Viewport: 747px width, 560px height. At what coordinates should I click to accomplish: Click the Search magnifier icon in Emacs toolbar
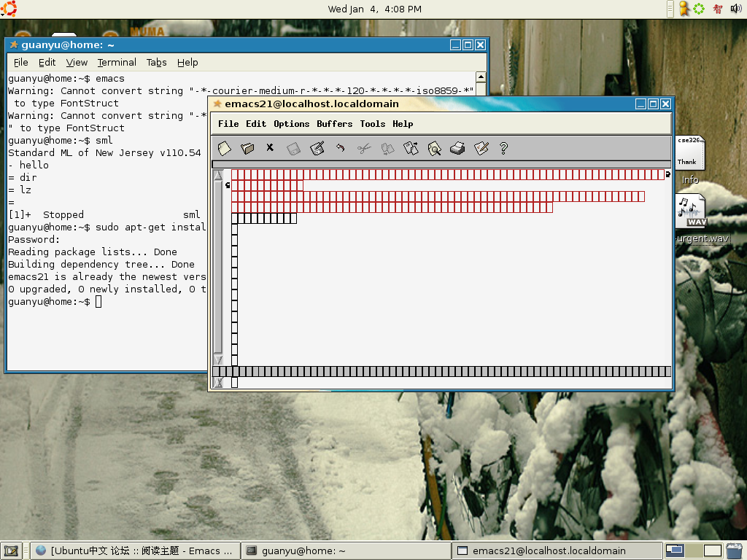pos(434,149)
